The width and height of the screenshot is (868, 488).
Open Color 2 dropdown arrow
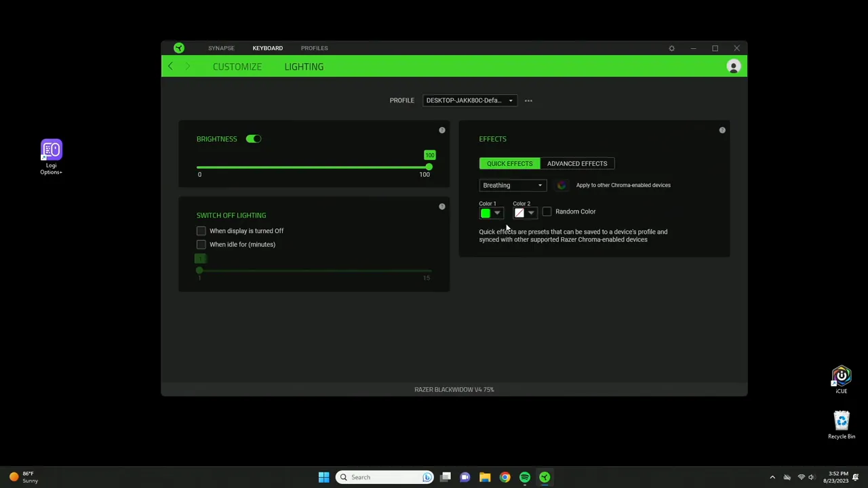[x=531, y=213]
